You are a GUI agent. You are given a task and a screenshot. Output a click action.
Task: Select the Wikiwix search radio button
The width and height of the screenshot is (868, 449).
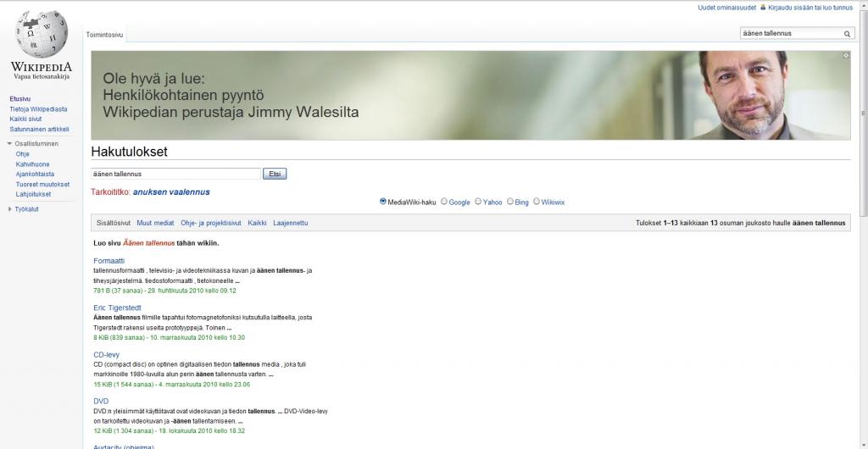pyautogui.click(x=537, y=202)
